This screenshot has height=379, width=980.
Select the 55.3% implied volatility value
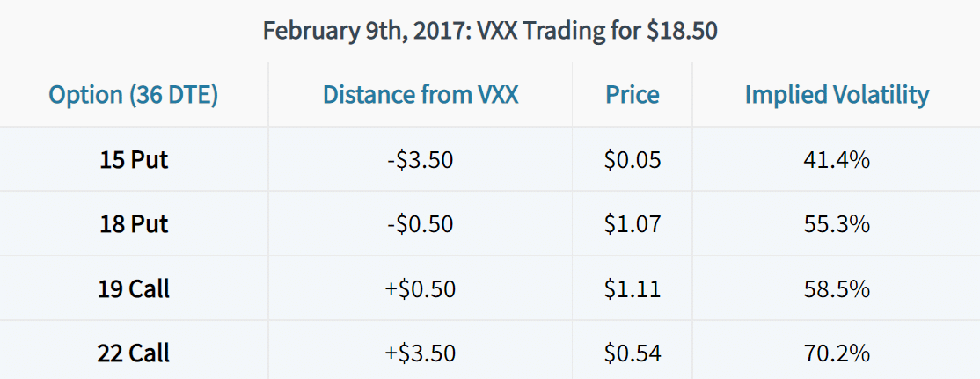[837, 224]
